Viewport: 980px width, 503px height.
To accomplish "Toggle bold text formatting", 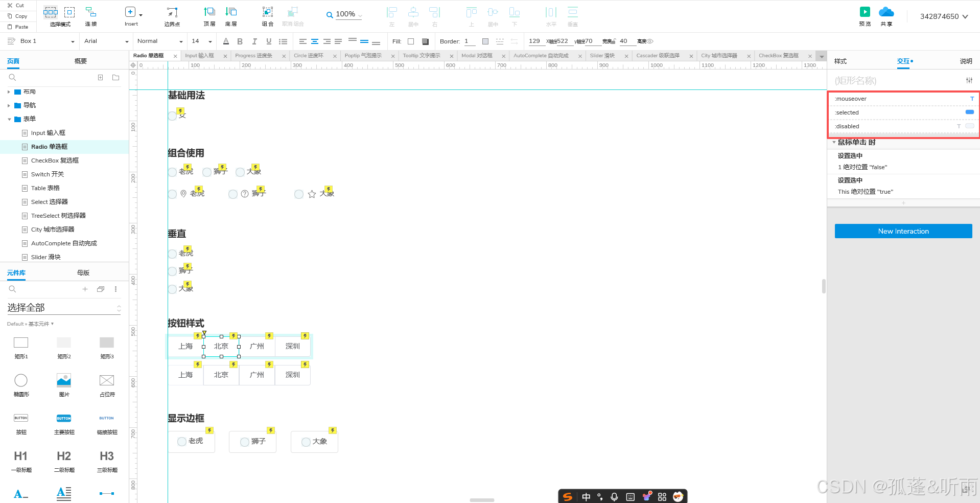I will [240, 41].
